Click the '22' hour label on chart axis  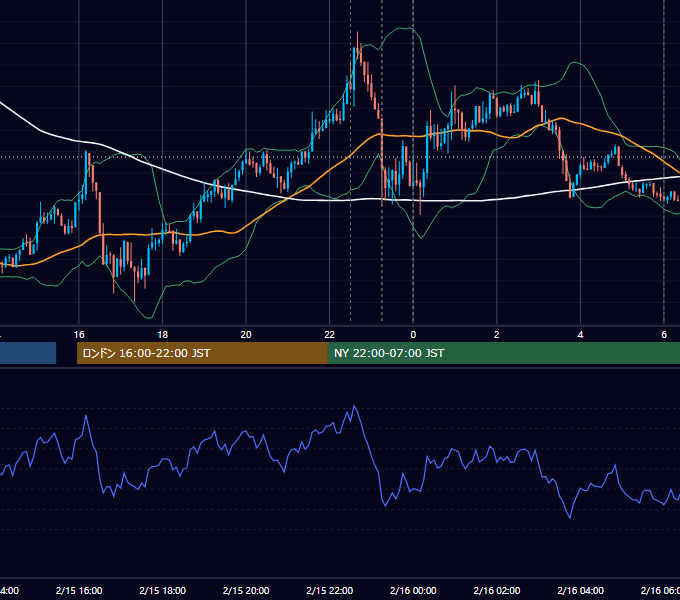click(x=330, y=335)
